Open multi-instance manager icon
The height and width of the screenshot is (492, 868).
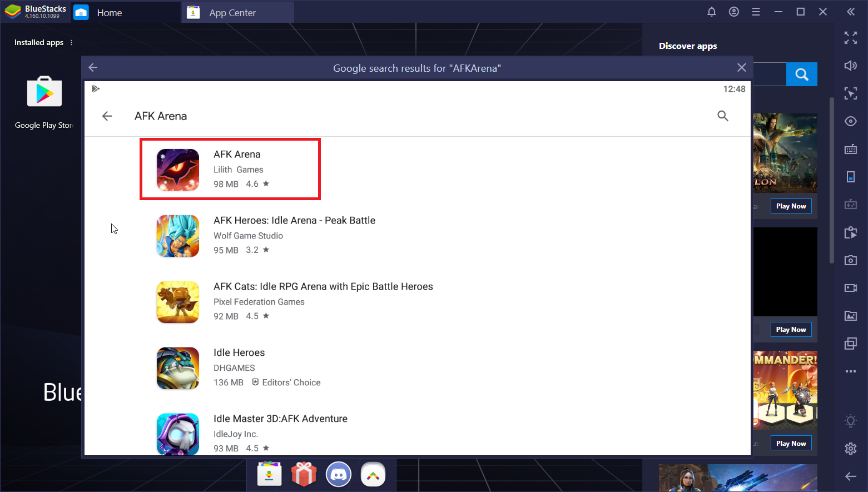(851, 344)
